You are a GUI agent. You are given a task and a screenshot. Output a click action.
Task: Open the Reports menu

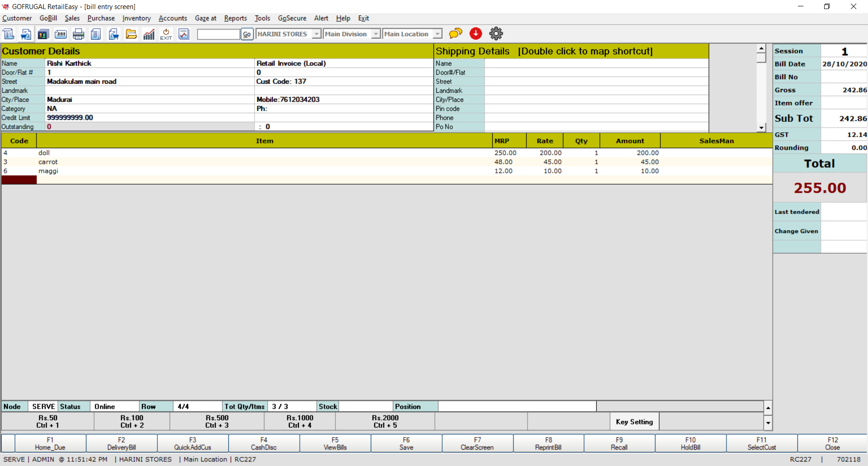(235, 18)
